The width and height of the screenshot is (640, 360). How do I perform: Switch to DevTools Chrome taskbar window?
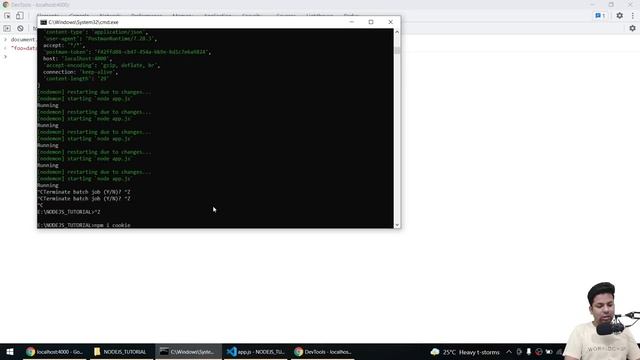(x=322, y=351)
